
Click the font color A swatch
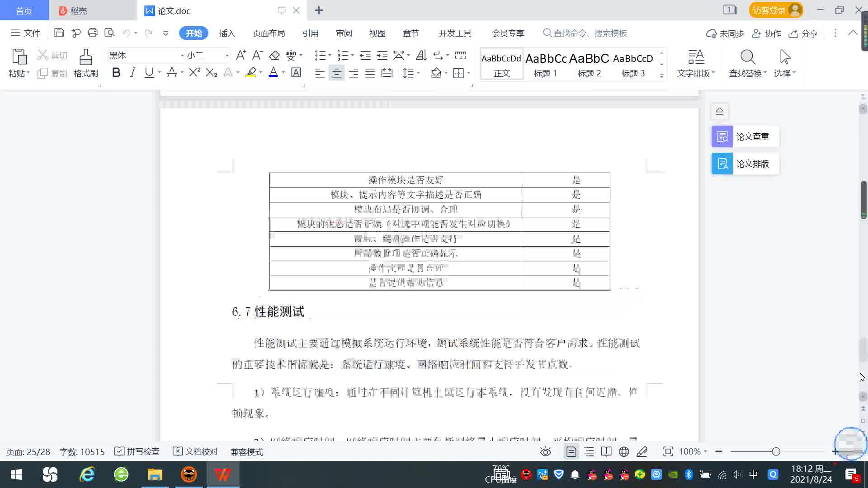pos(273,72)
